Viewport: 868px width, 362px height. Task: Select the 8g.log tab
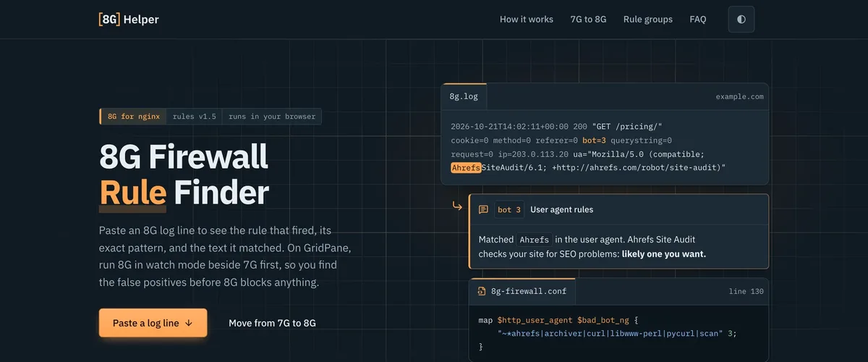(464, 96)
